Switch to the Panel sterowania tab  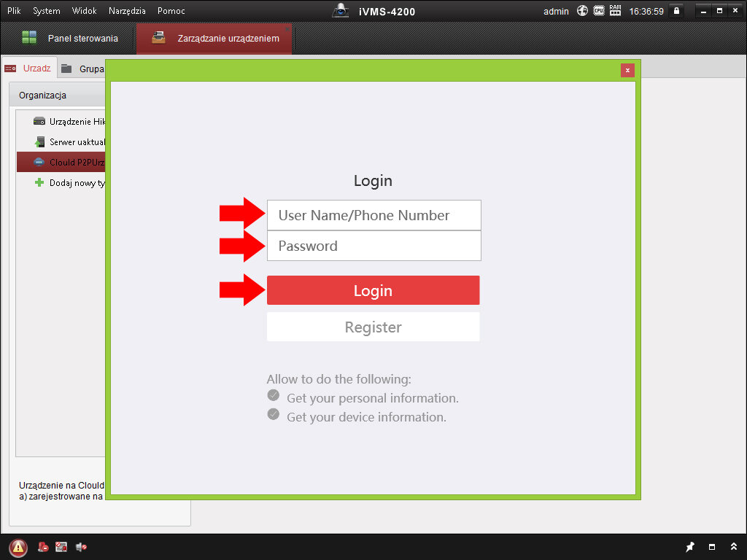tap(70, 38)
